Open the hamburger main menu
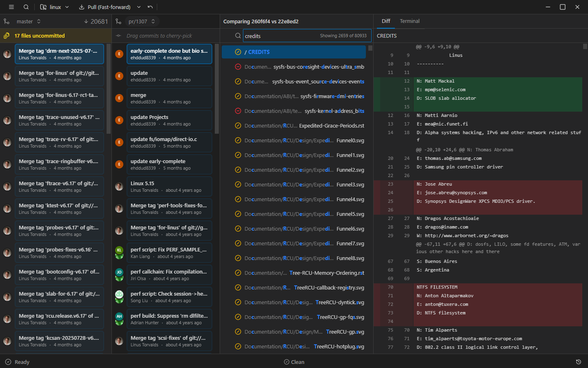Image resolution: width=588 pixels, height=368 pixels. click(11, 7)
